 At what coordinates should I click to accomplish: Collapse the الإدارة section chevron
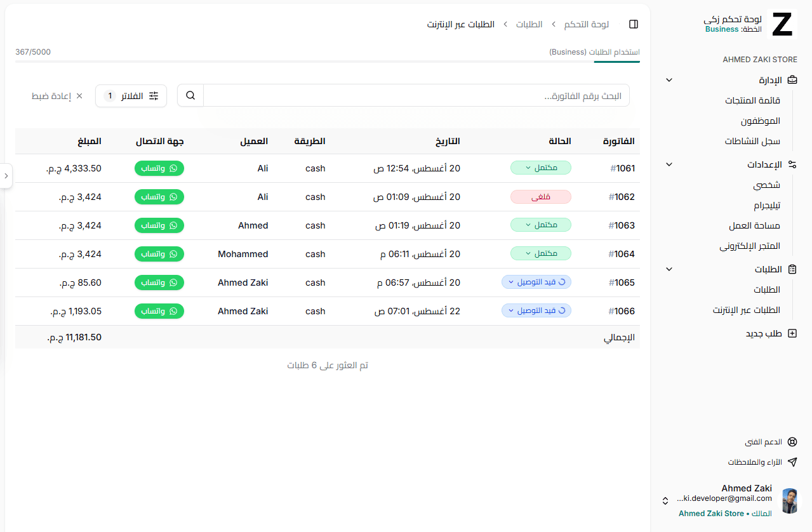pyautogui.click(x=669, y=80)
